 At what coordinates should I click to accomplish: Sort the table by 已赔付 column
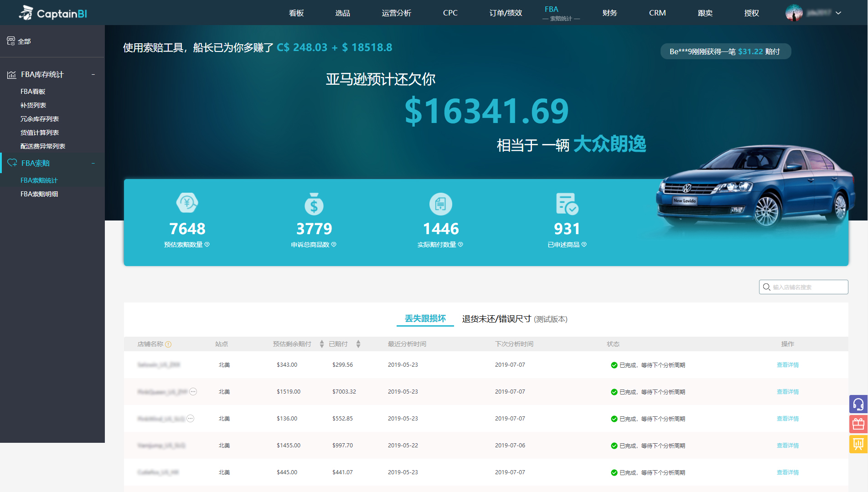[358, 344]
